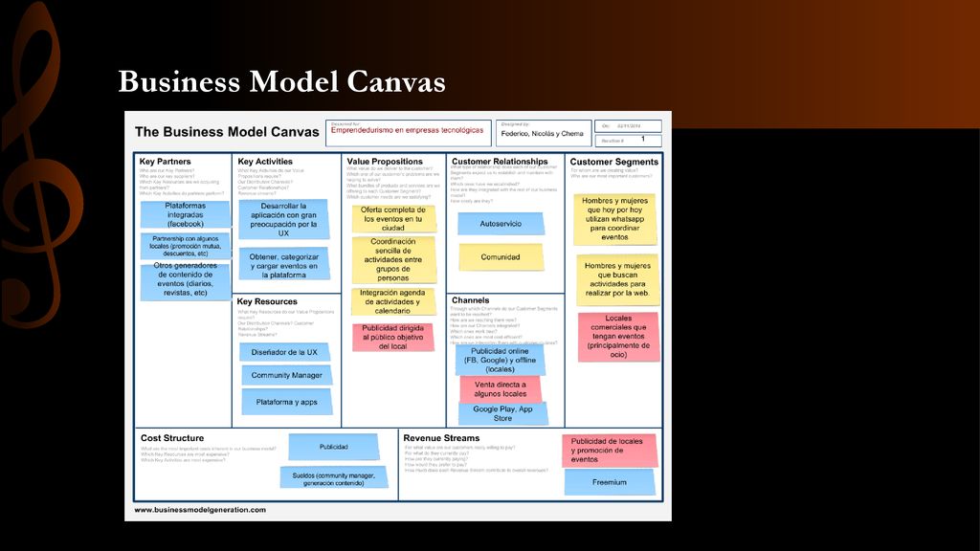Click the Iteration number '1' field
The width and height of the screenshot is (980, 551).
628,140
